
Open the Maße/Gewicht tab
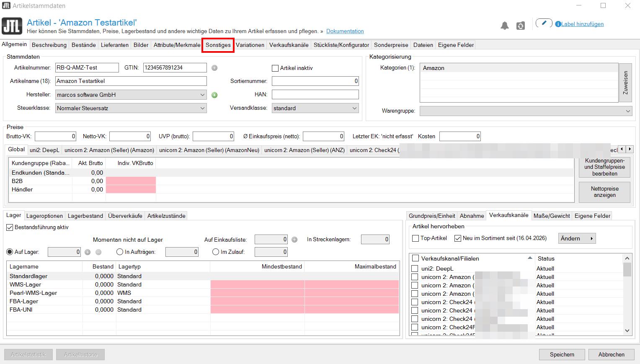point(552,216)
